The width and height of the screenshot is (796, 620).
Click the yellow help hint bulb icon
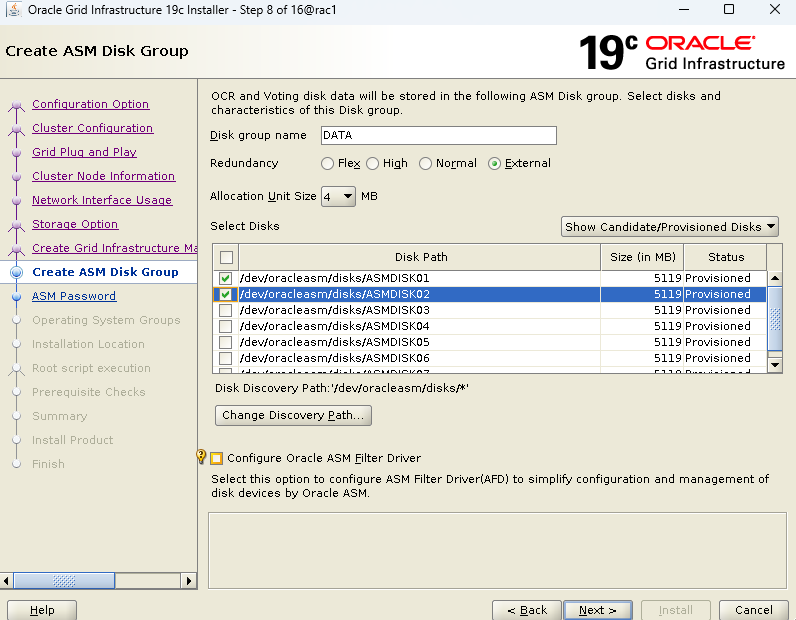click(202, 456)
